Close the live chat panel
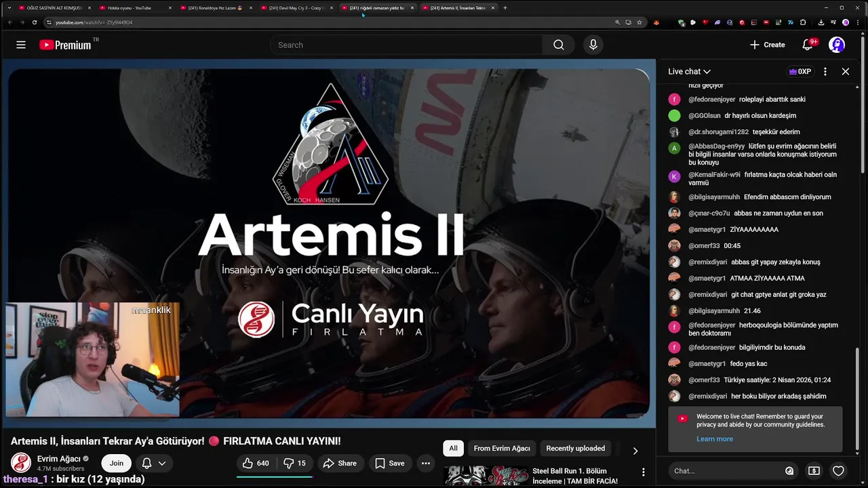868x488 pixels. pos(846,71)
